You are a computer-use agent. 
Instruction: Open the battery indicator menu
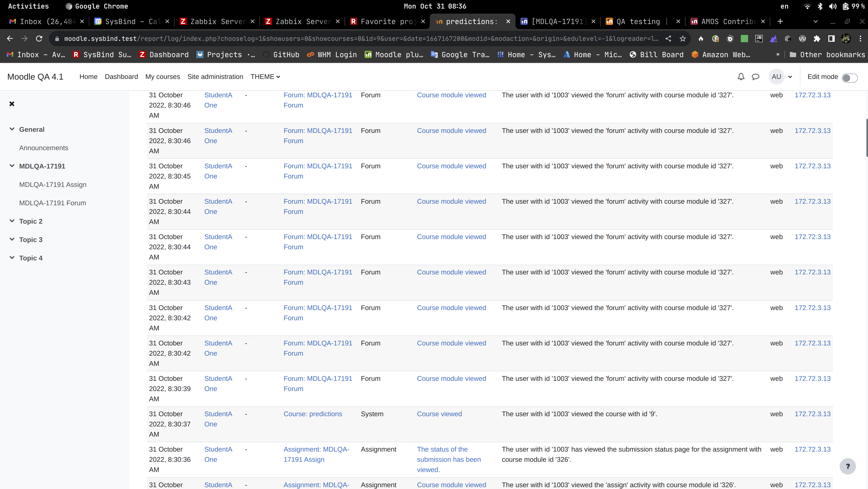click(853, 6)
